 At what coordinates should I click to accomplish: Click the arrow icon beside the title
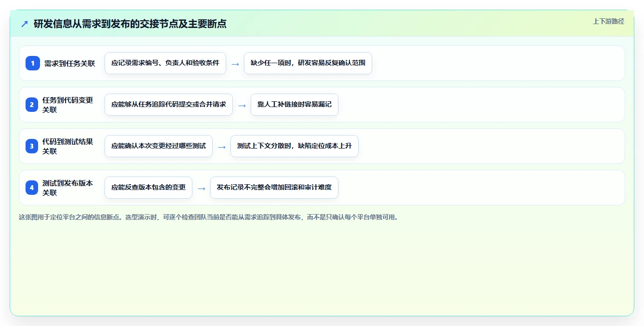tap(25, 24)
